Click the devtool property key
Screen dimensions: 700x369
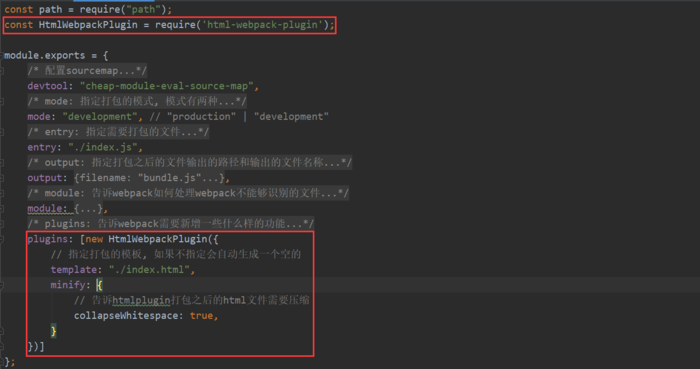pos(47,86)
